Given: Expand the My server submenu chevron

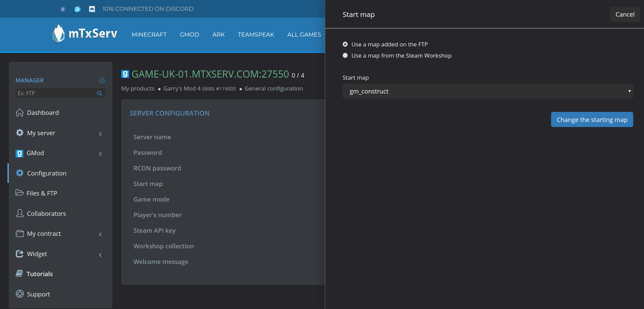Looking at the screenshot, I should coord(100,134).
